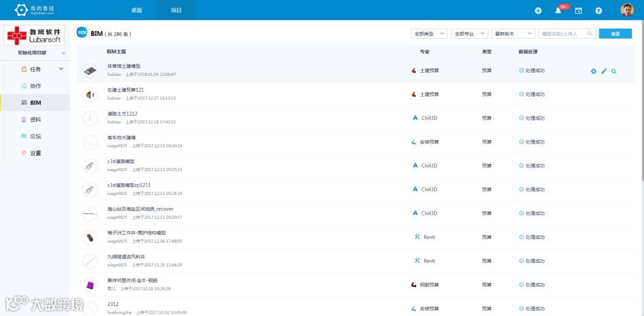
Task: Click the 类型 column header
Action: point(487,52)
